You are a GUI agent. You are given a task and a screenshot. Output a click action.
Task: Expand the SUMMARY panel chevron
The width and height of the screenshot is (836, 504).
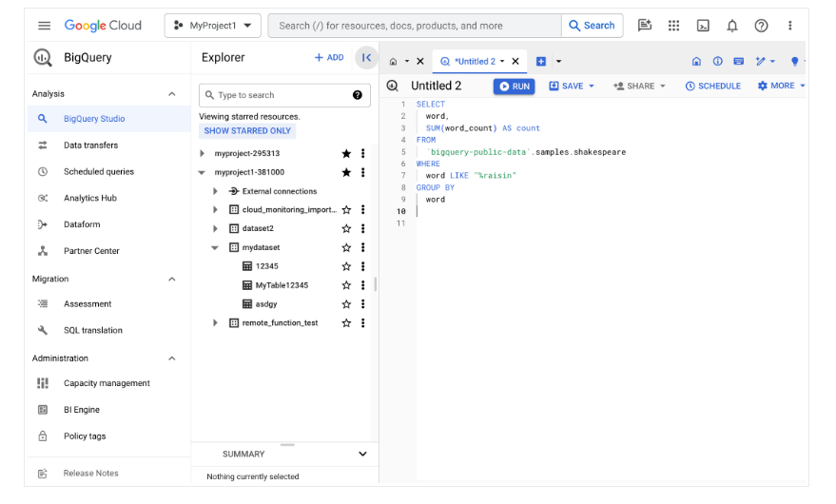(x=362, y=454)
